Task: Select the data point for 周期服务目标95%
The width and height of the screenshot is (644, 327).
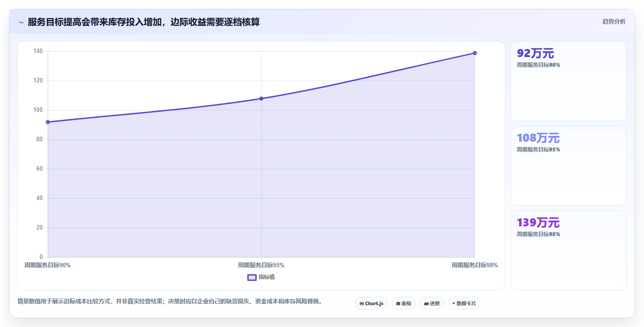Action: pos(261,98)
